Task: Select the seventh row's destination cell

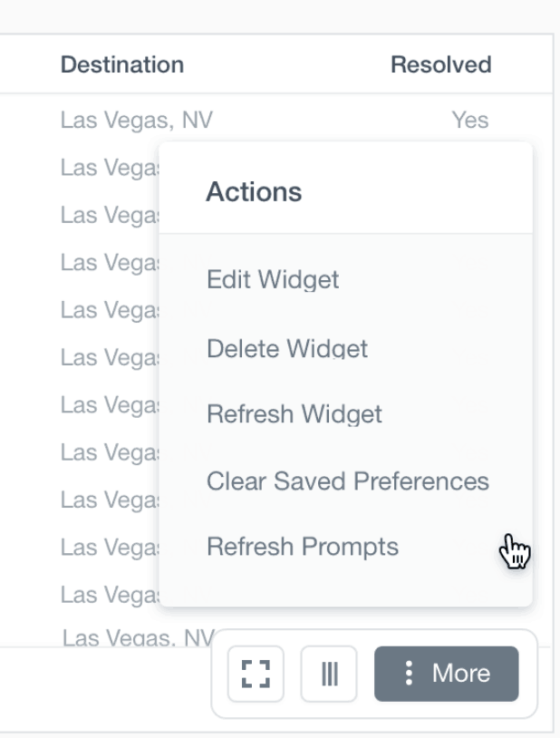Action: point(109,404)
